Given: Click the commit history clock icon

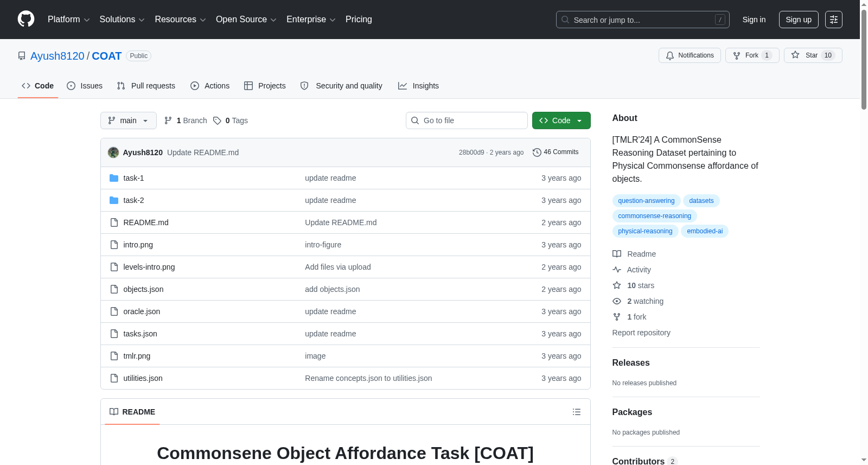Looking at the screenshot, I should coord(537,152).
